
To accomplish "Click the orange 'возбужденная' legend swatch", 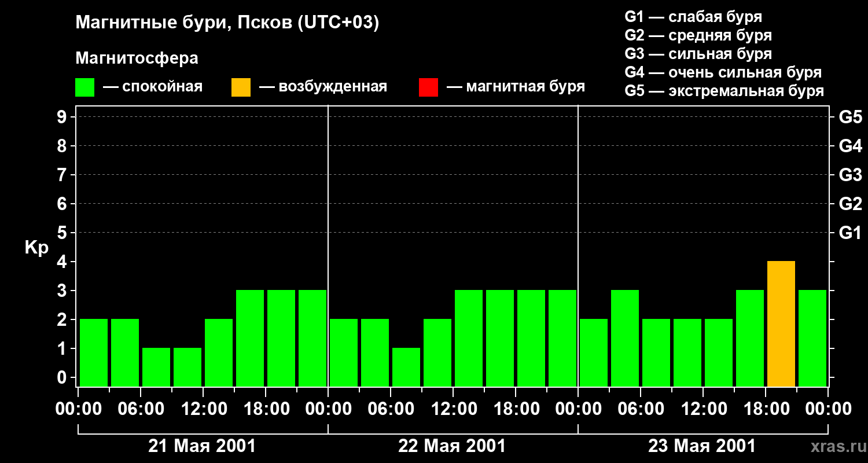I will tap(241, 87).
